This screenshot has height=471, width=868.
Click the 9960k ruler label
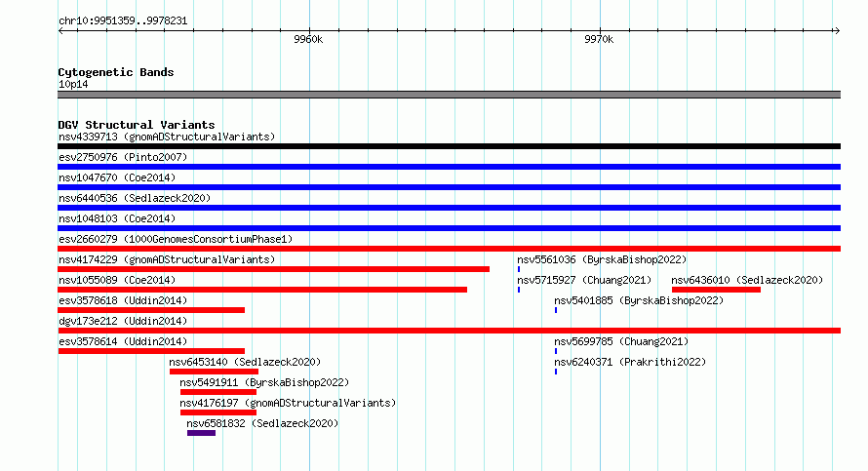[x=308, y=39]
